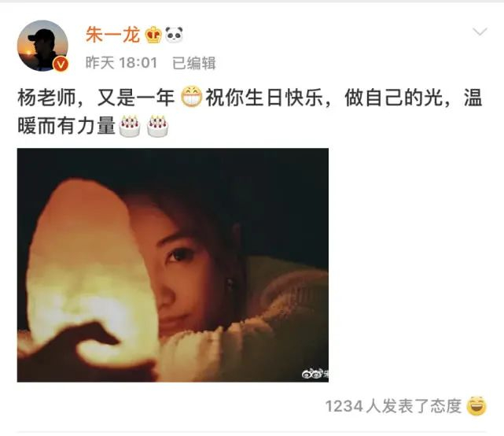Click the panda badge icon
504x436 pixels.
coord(174,35)
